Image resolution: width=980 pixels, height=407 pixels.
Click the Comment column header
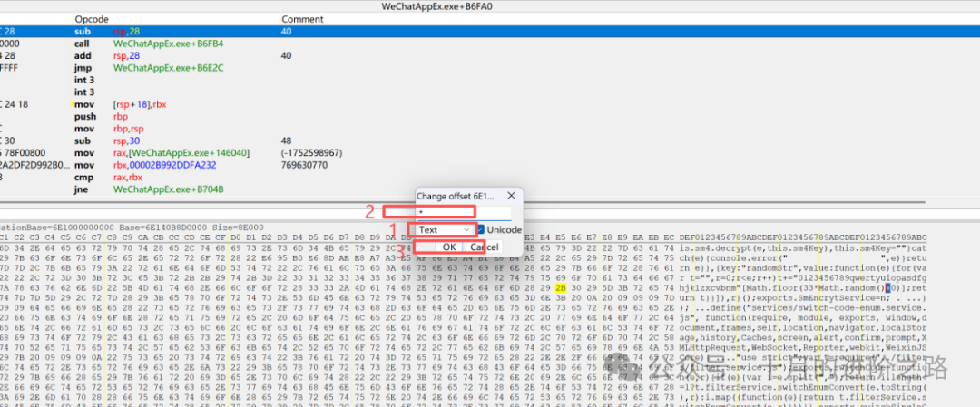click(x=302, y=19)
